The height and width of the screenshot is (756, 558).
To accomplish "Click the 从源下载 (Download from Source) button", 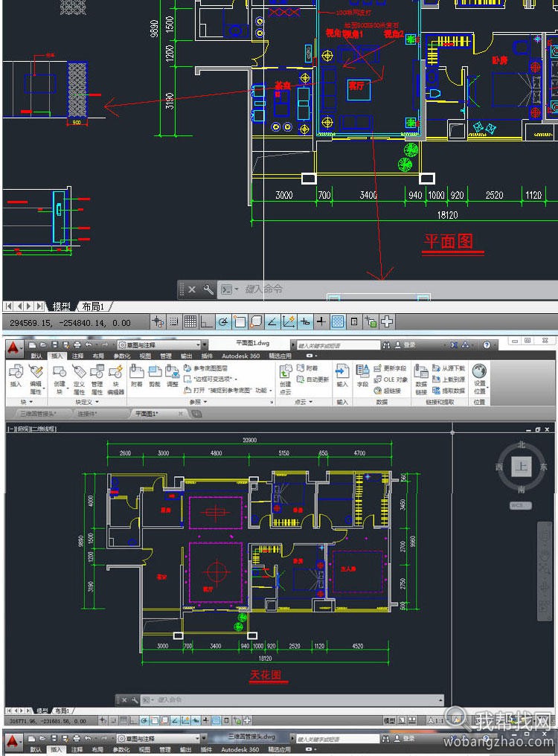I will [x=449, y=368].
